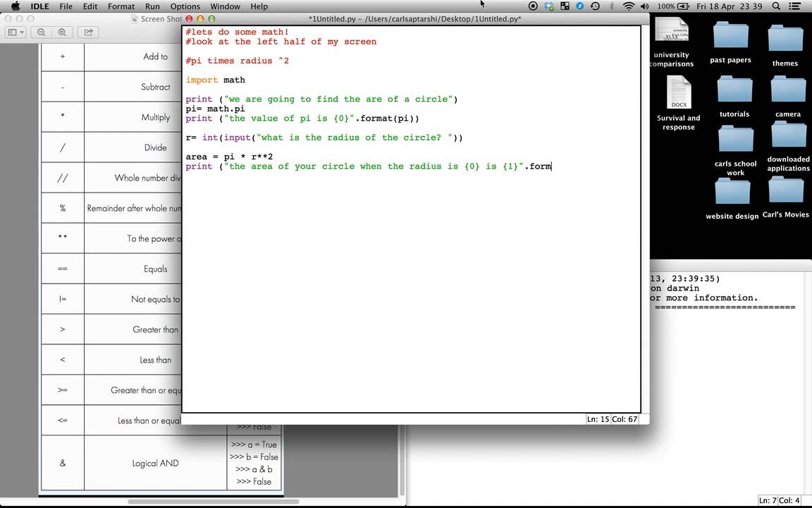Zoom in in the Preview window
This screenshot has width=812, height=508.
(x=61, y=32)
